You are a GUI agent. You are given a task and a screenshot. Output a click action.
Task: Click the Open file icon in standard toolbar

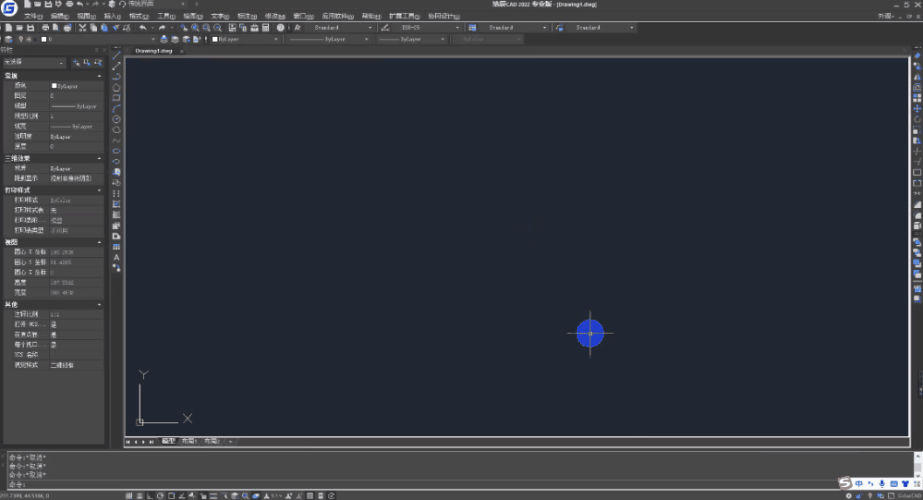[19, 28]
